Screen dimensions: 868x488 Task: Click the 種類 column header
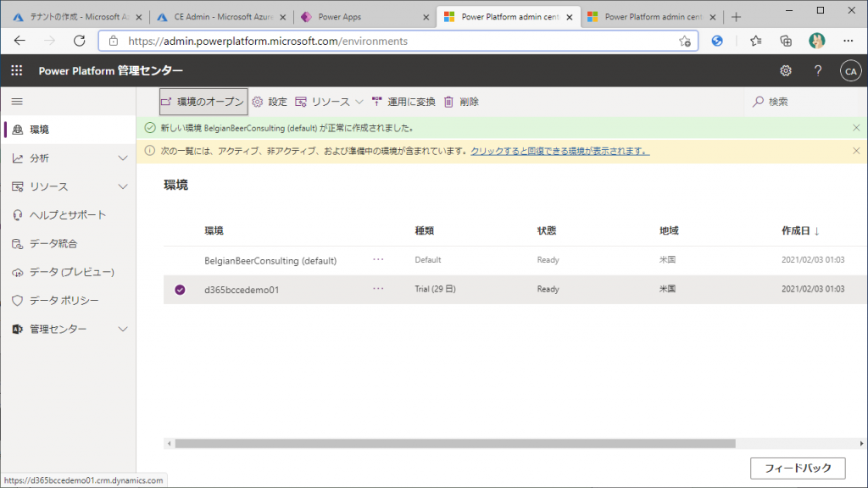coord(425,230)
